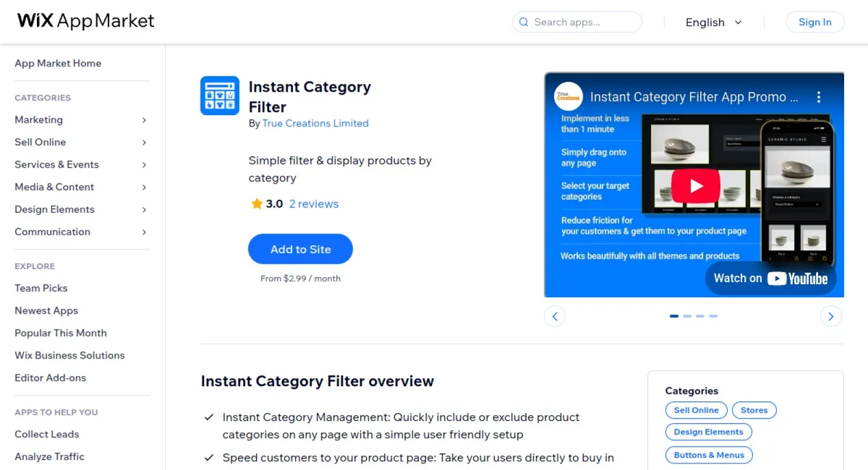Expand the Services & Events chevron
868x470 pixels.
tap(144, 165)
